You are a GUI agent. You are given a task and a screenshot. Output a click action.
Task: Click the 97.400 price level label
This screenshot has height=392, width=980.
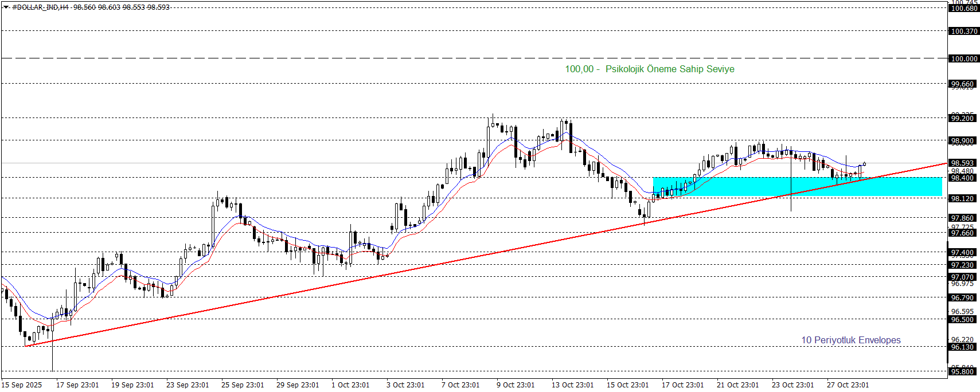(962, 253)
